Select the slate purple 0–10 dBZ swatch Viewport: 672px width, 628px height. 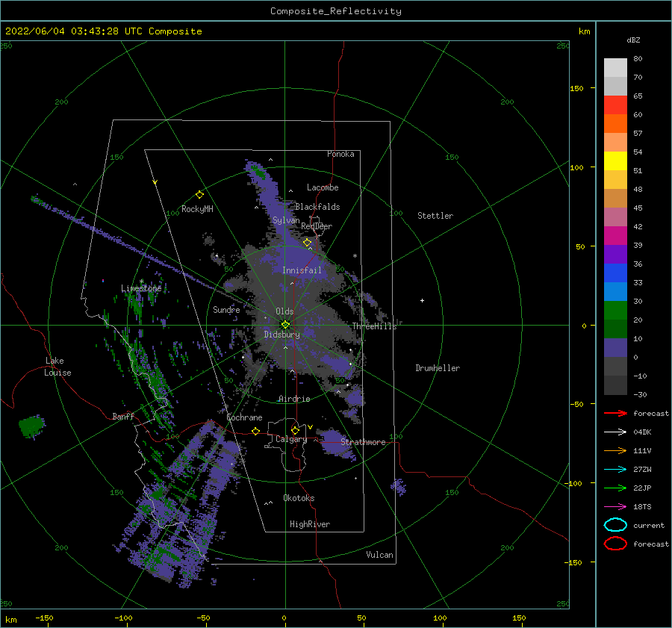pyautogui.click(x=615, y=348)
